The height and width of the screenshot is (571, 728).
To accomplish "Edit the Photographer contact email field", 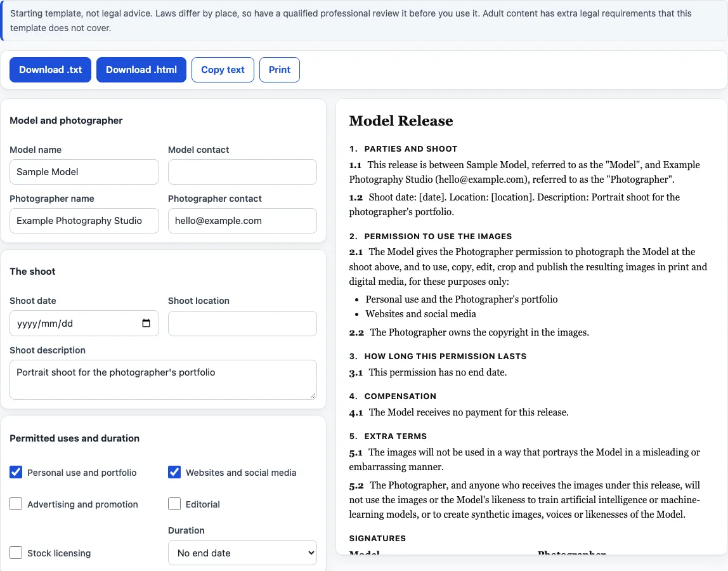I will (242, 221).
